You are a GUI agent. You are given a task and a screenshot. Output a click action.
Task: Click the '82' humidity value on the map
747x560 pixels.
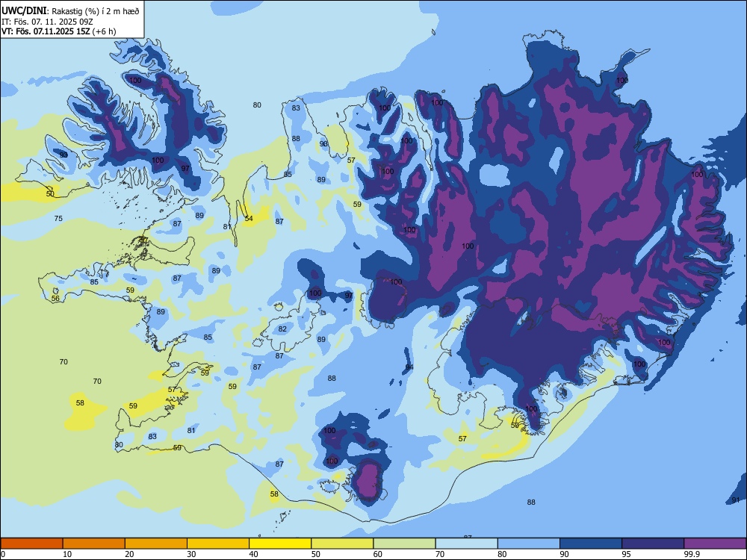282,329
